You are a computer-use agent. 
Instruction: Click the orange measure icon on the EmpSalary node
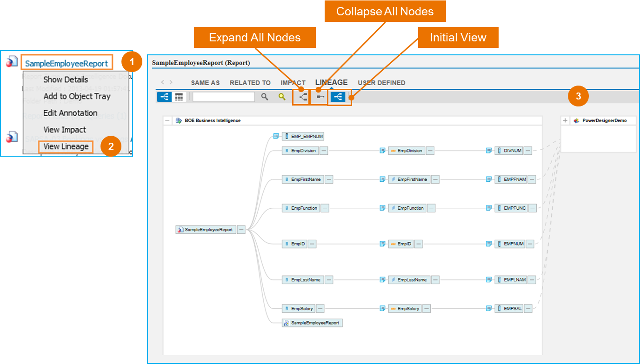tap(393, 309)
